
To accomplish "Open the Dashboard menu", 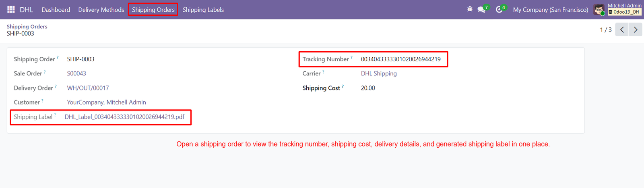I will click(56, 10).
